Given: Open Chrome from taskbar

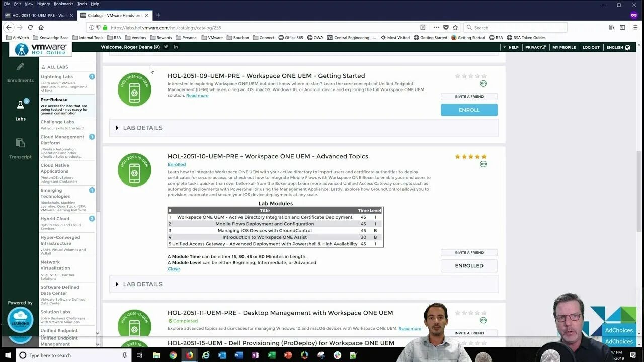Looking at the screenshot, I should click(173, 355).
